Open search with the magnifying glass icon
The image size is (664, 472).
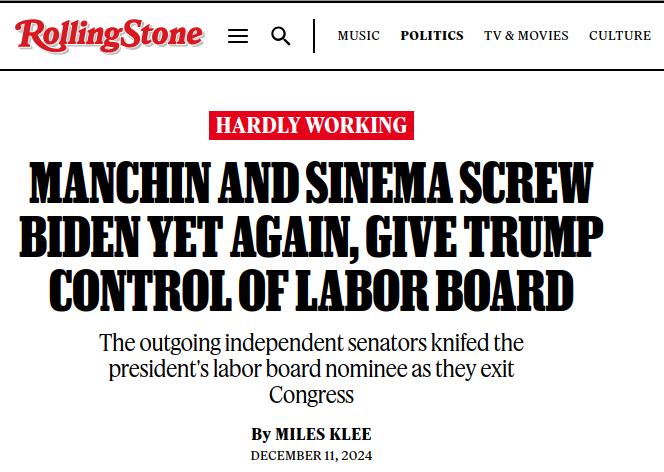pos(280,36)
